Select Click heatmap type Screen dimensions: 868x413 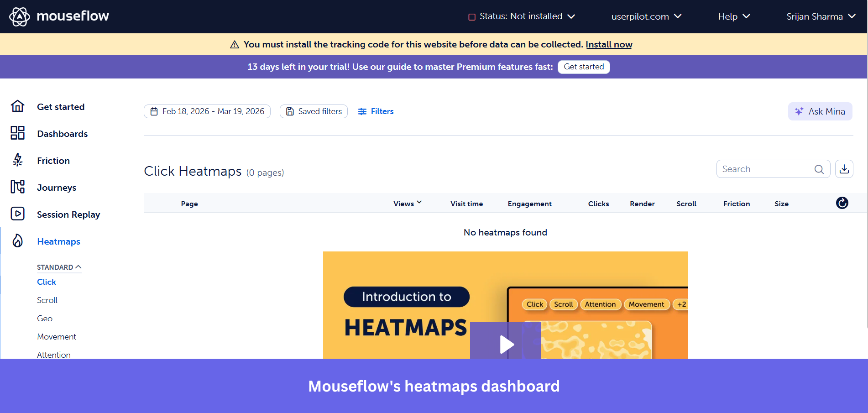coord(47,282)
